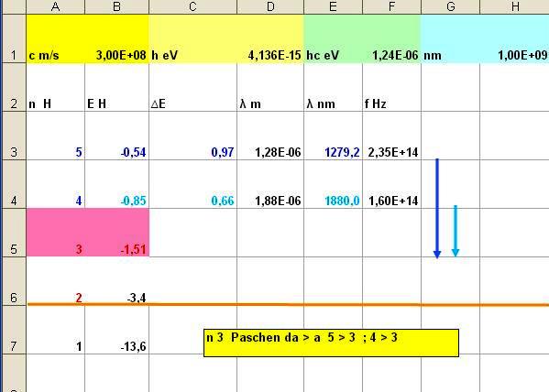Select column header A
The image size is (549, 392).
(55, 6)
